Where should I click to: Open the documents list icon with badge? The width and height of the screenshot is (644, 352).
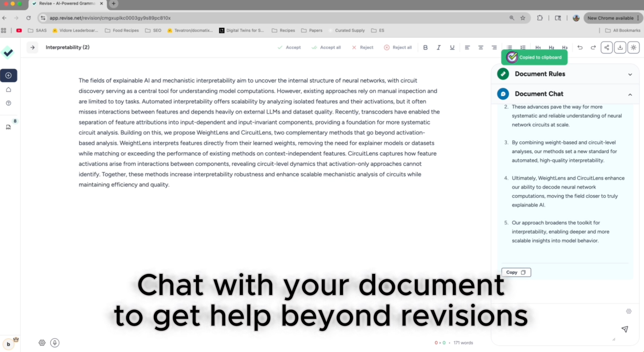point(9,127)
